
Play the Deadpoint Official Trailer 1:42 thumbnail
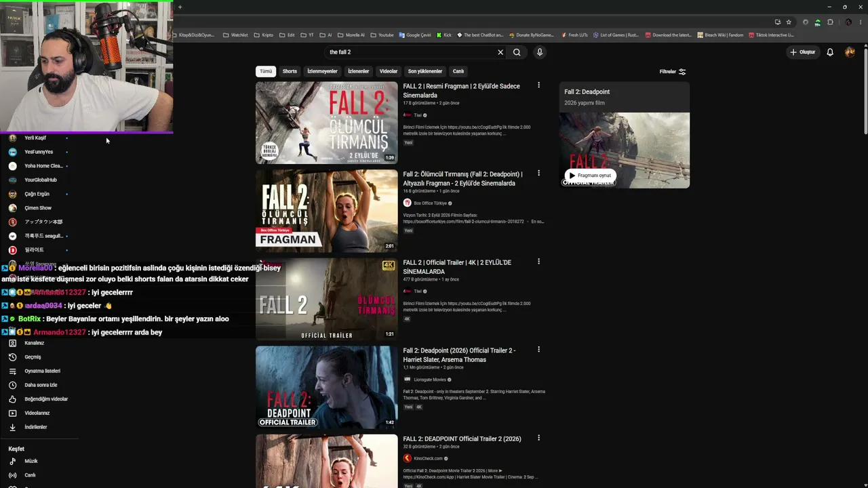click(326, 387)
